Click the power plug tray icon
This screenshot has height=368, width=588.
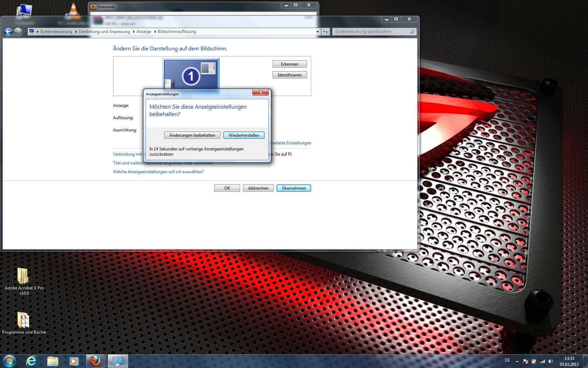(534, 361)
